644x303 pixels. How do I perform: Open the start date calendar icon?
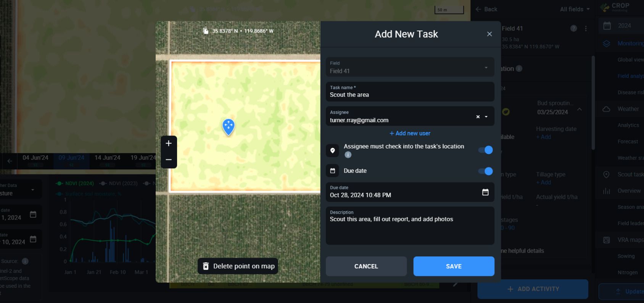click(x=33, y=214)
